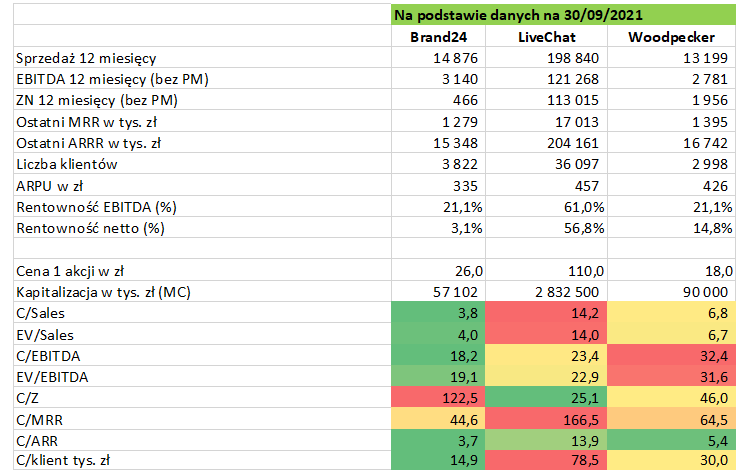Click Woodpecker EBITDA value 2 781
750x474 pixels.
[710, 79]
